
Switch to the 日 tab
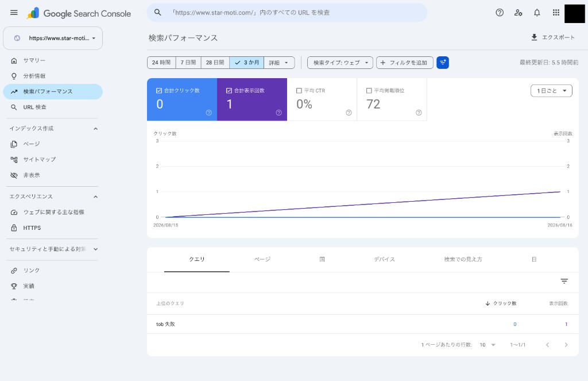pos(534,259)
